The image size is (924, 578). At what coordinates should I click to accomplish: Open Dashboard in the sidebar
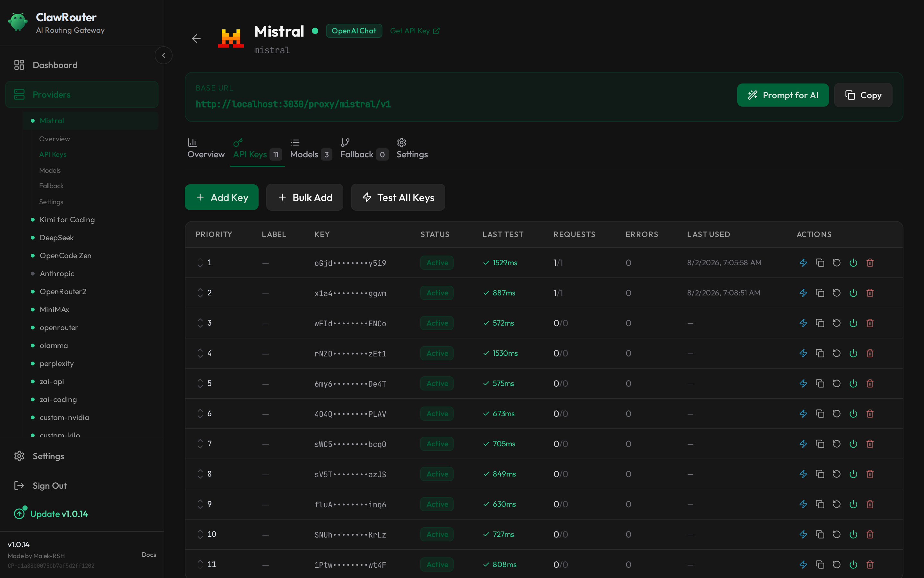coord(82,65)
